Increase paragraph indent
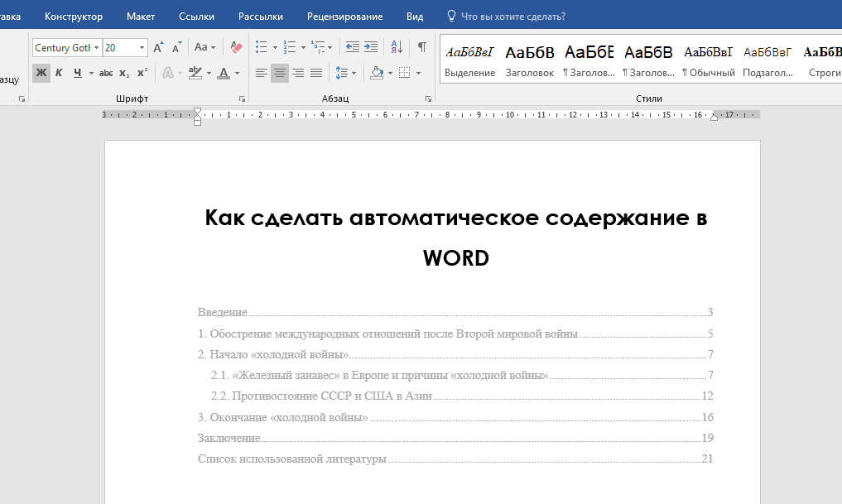842x504 pixels. point(371,47)
